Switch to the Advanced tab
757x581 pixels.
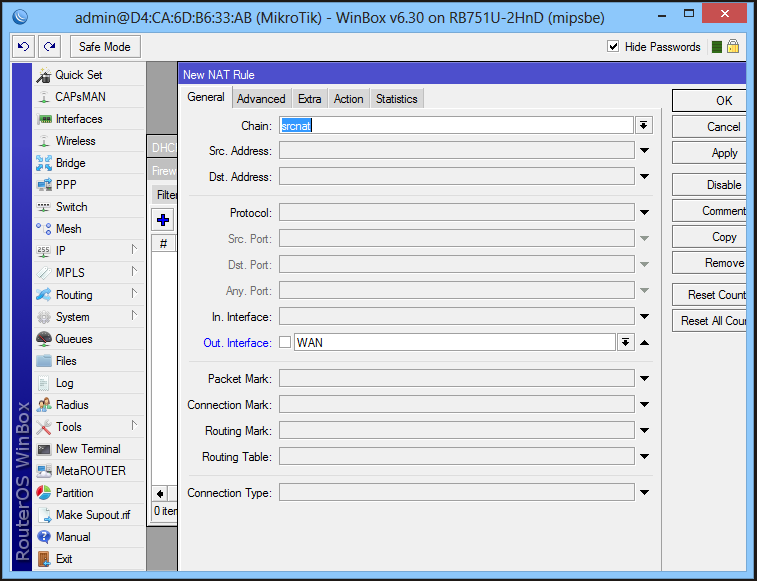[x=261, y=99]
